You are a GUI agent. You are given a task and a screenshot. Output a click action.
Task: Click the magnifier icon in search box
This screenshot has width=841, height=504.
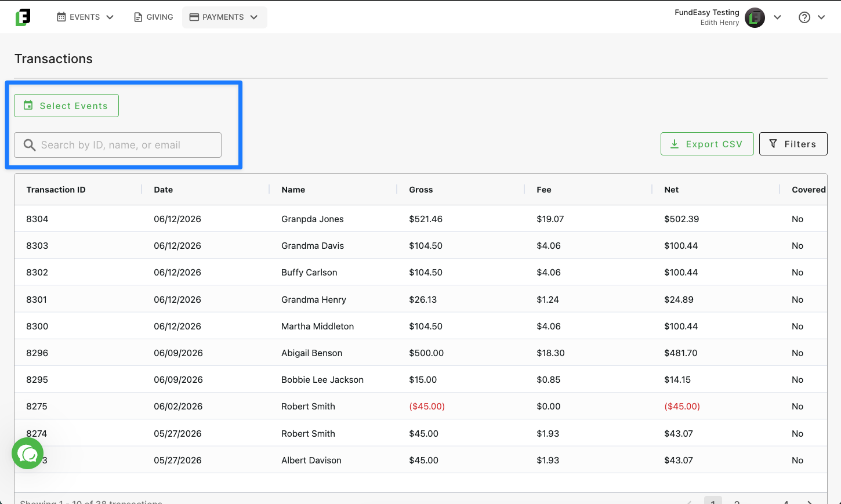30,145
